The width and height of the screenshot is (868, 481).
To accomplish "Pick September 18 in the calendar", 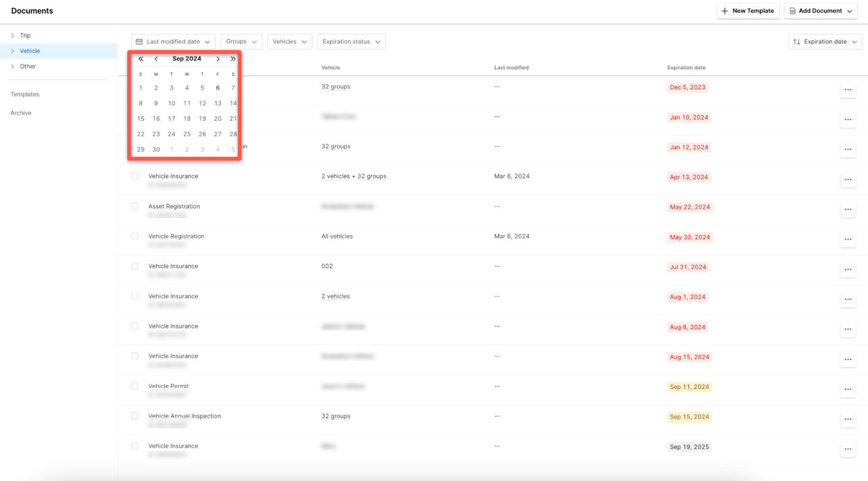I will pos(187,119).
